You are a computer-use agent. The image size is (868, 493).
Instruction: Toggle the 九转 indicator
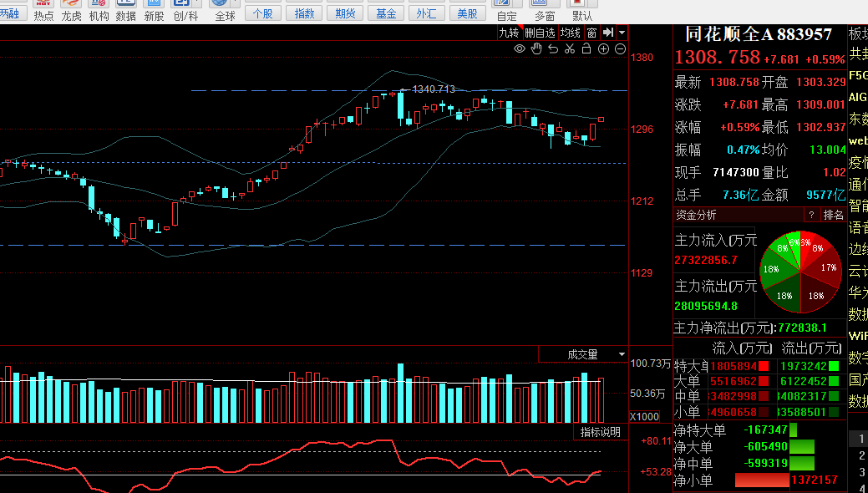tap(510, 33)
